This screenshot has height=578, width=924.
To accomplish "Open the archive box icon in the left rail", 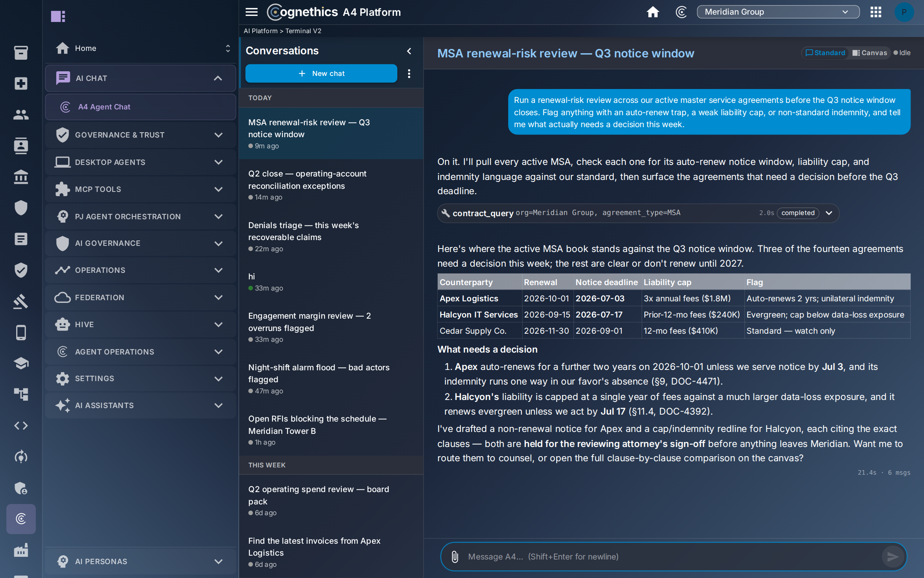I will tap(21, 53).
